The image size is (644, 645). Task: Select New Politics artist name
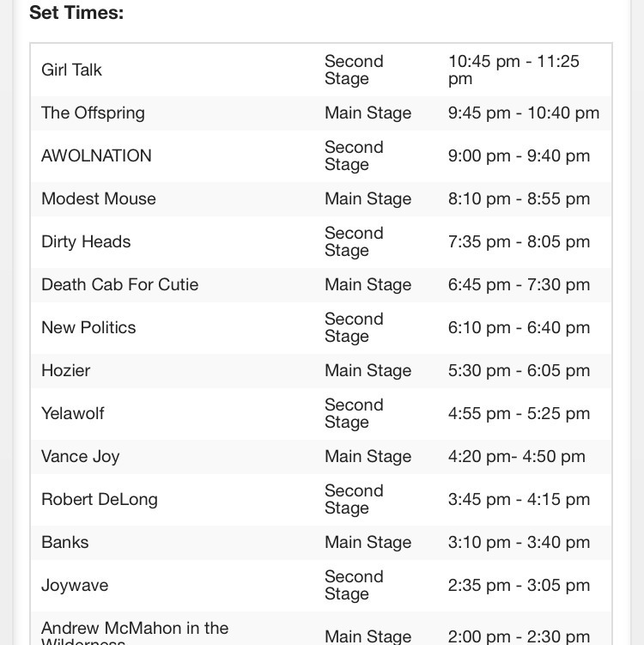click(x=88, y=328)
